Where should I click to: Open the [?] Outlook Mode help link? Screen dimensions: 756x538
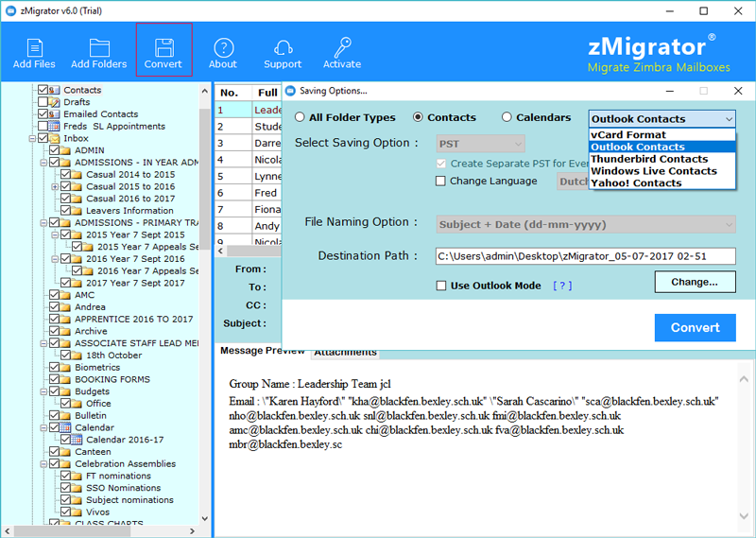click(562, 286)
